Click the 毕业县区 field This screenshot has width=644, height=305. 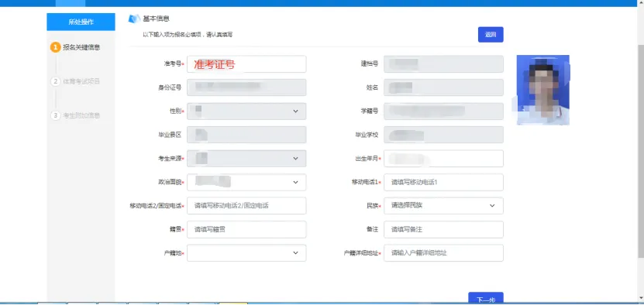point(246,135)
